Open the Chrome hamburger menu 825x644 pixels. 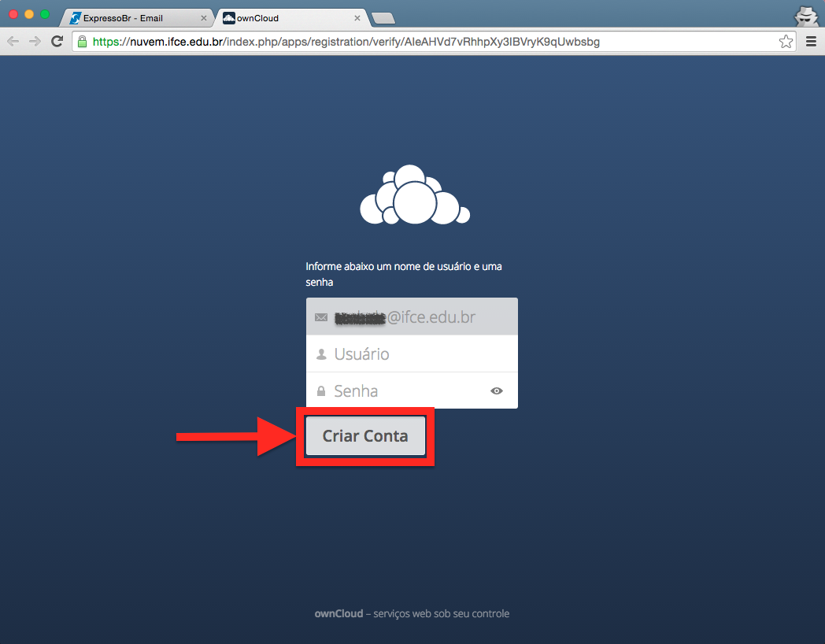(x=812, y=42)
